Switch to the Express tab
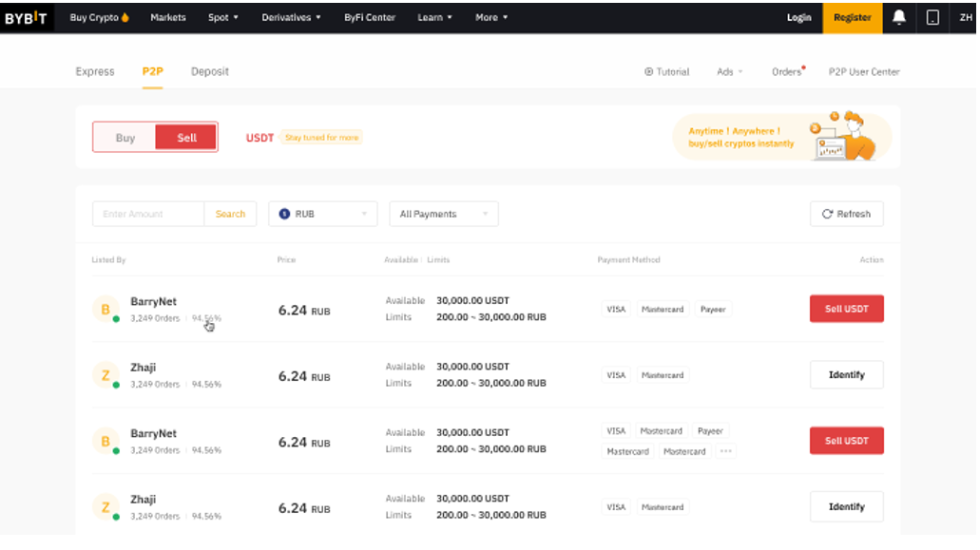 pyautogui.click(x=95, y=71)
